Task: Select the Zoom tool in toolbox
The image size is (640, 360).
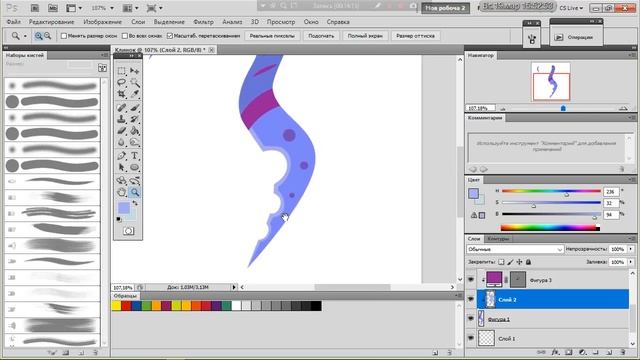Action: click(x=134, y=192)
